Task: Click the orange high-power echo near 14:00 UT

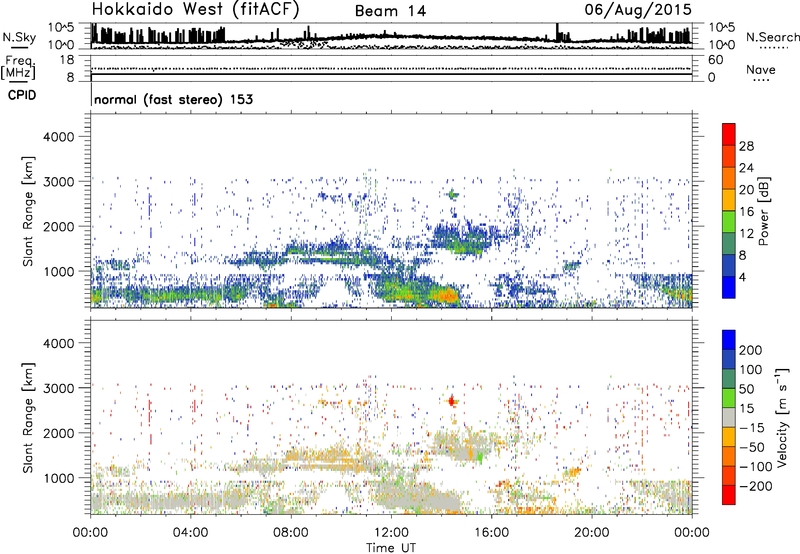Action: 444,296
